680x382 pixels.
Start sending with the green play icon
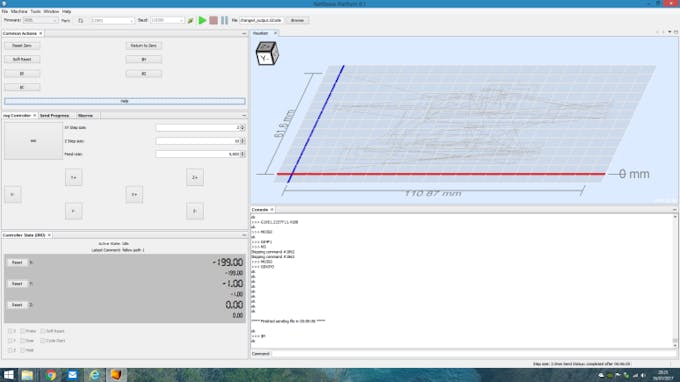[x=202, y=20]
